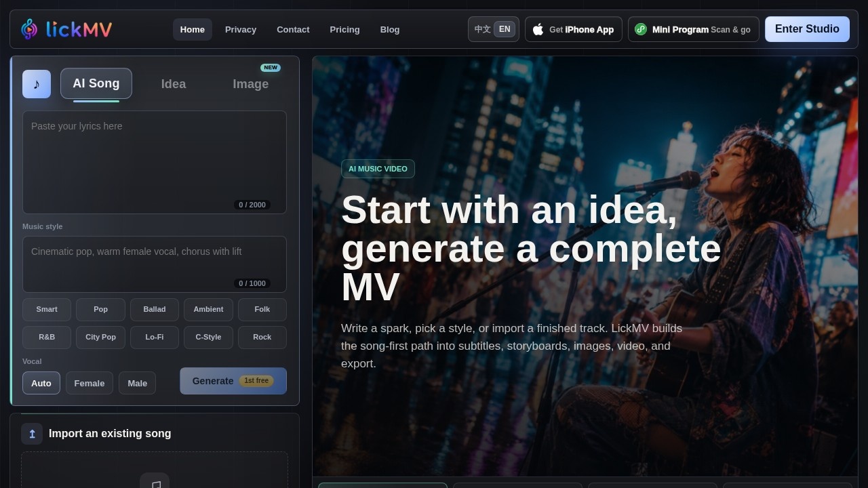Choose the R&B style chip

(x=47, y=337)
